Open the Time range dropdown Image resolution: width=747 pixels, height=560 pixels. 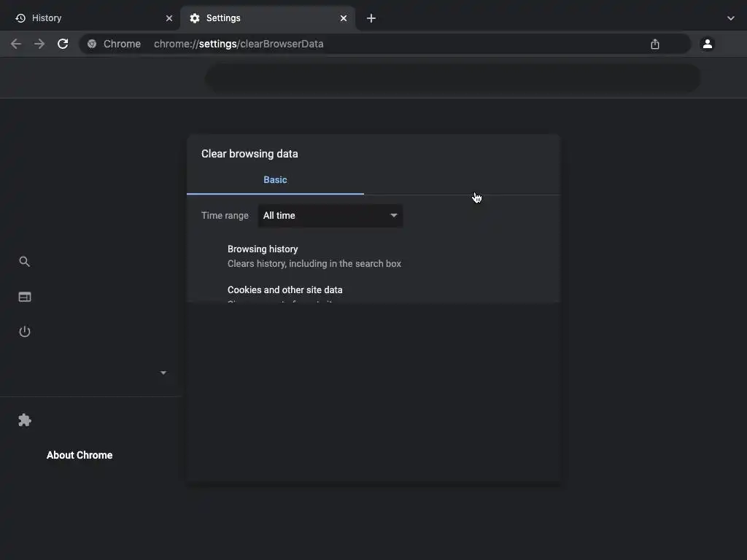point(330,216)
